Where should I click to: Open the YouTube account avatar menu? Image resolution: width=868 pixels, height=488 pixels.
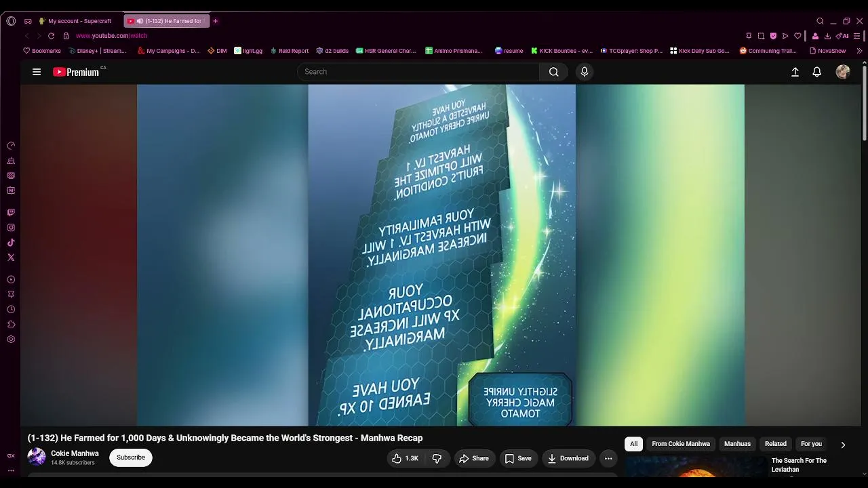pos(843,72)
